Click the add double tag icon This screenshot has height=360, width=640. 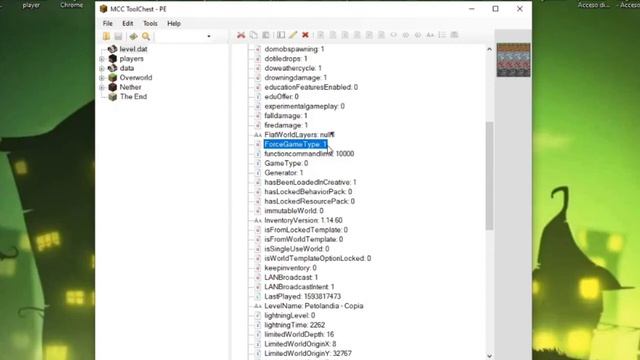381,35
